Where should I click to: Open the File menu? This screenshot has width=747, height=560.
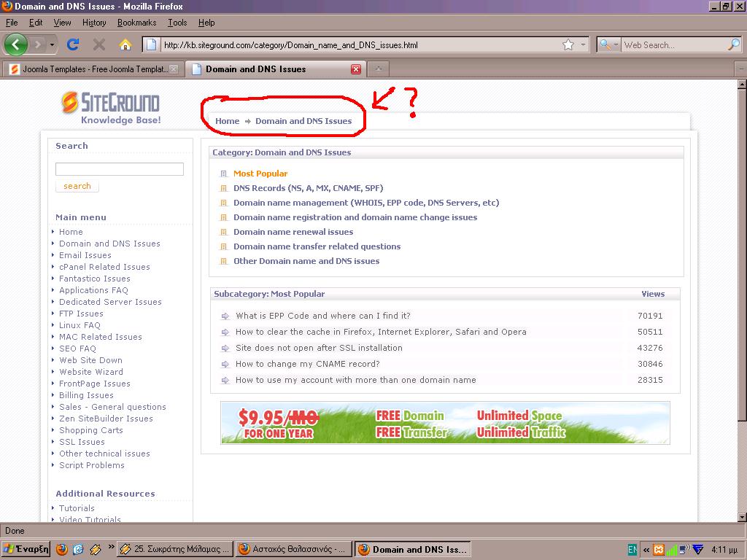12,23
